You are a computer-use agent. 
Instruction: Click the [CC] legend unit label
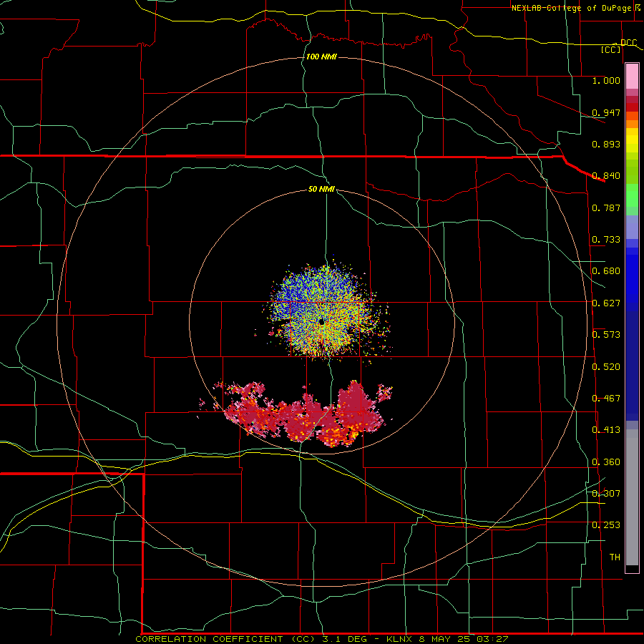[x=611, y=49]
